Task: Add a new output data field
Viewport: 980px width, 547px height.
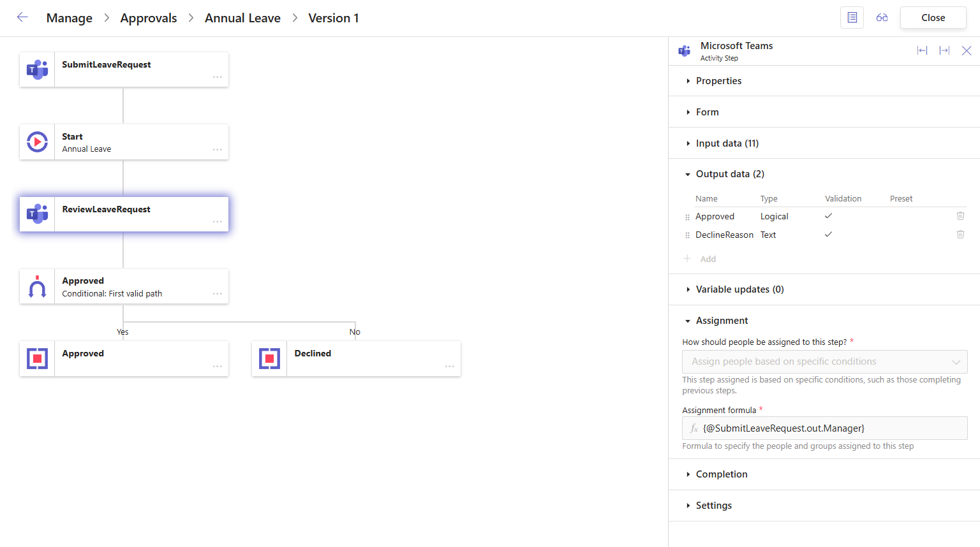Action: [708, 259]
